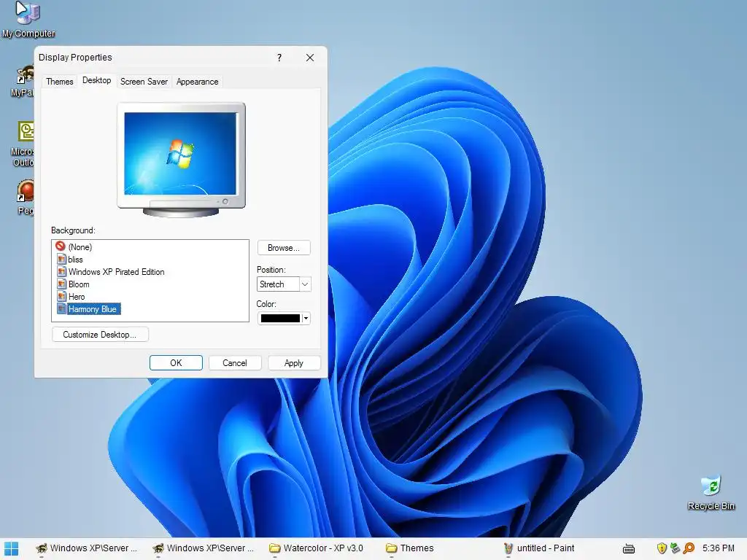Viewport: 747px width, 560px height.
Task: Click the black Color swatch
Action: pos(280,318)
